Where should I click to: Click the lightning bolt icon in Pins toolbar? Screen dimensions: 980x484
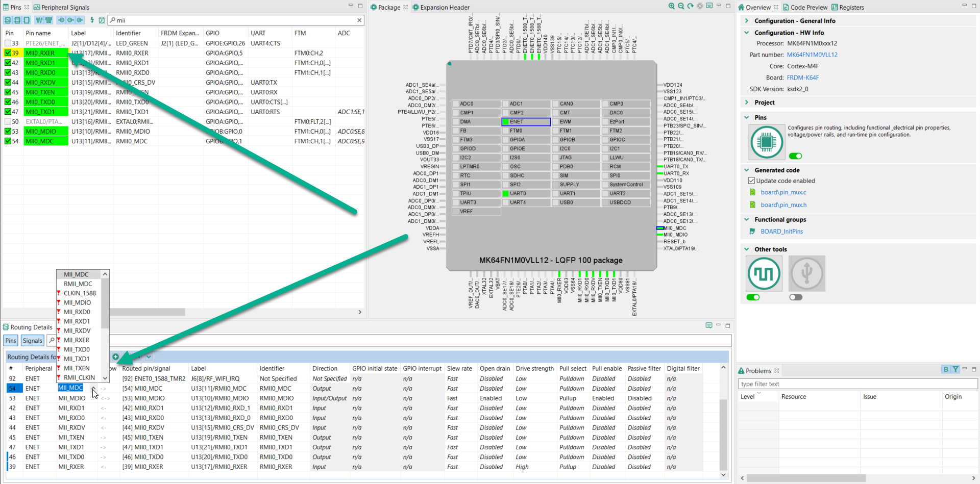tap(92, 20)
